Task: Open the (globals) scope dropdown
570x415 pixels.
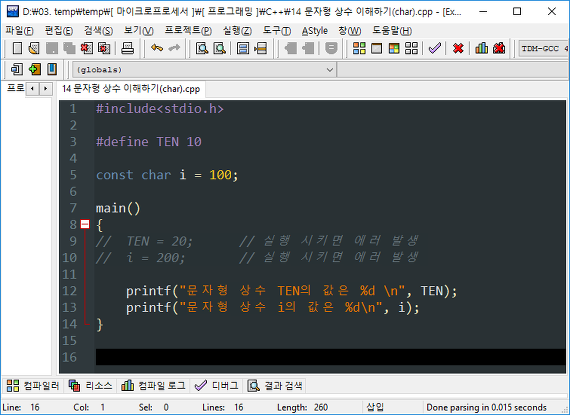Action: (x=204, y=69)
